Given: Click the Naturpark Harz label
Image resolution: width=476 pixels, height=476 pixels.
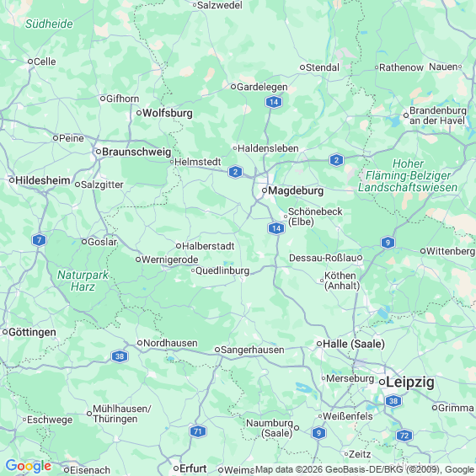Looking at the screenshot, I should 83,281.
